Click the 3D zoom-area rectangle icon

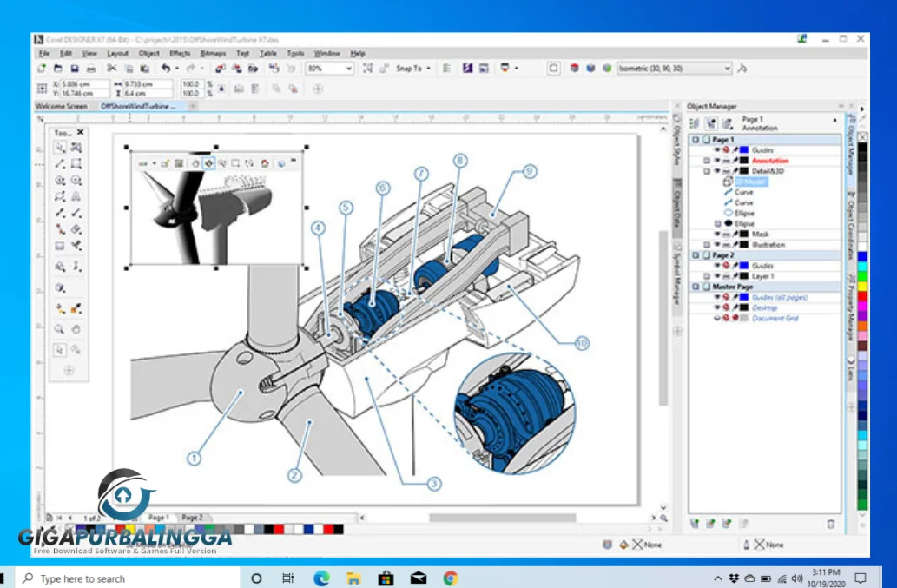point(235,163)
